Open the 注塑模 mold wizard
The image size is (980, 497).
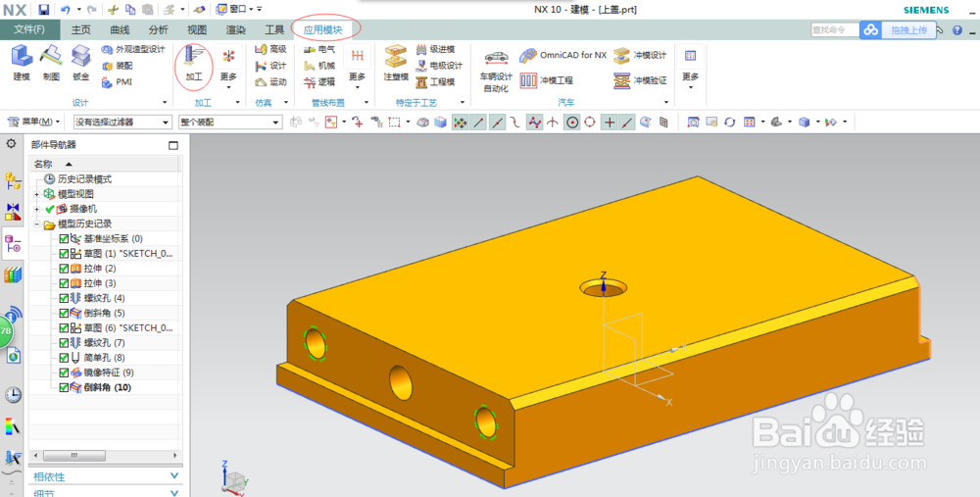[x=396, y=63]
